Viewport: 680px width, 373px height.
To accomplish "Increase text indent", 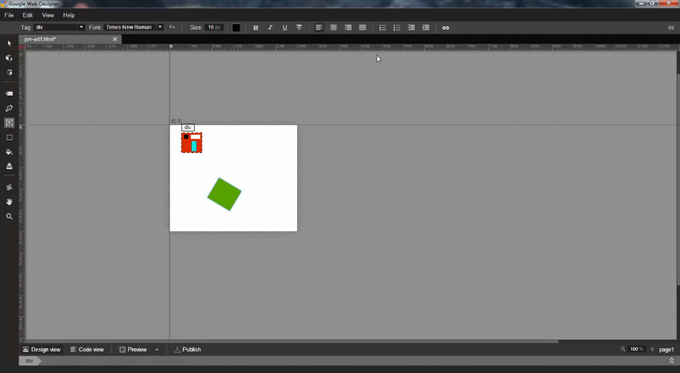I will point(426,28).
